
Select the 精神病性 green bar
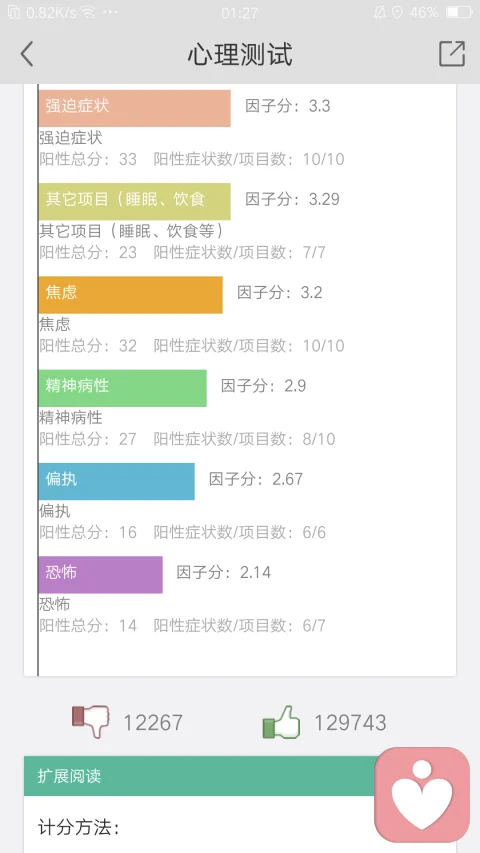(x=122, y=388)
